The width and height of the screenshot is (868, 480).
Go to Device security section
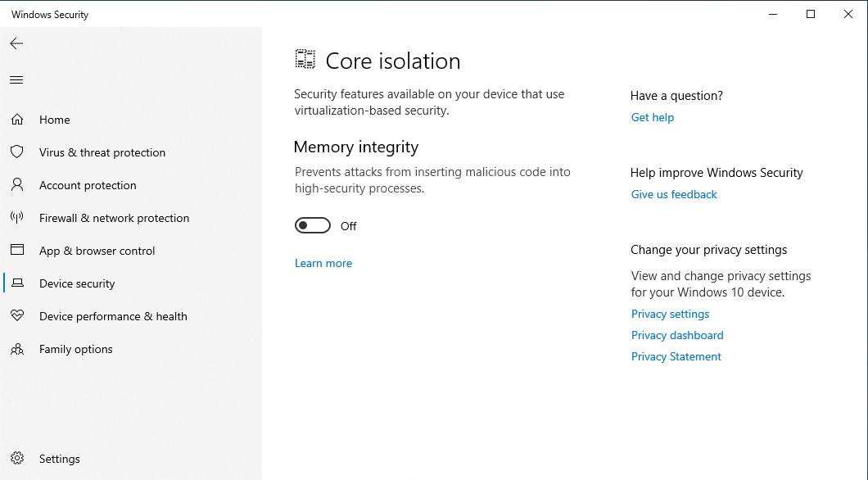(77, 283)
